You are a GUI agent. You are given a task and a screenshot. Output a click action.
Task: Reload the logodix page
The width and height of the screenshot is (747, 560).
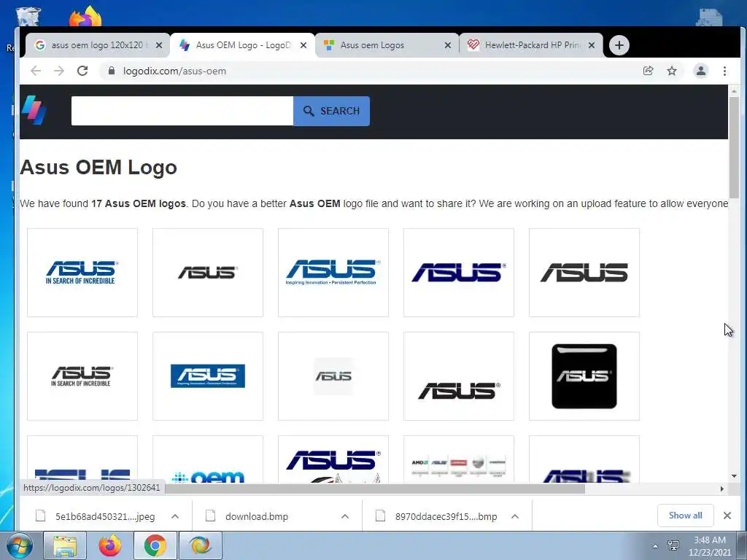82,71
